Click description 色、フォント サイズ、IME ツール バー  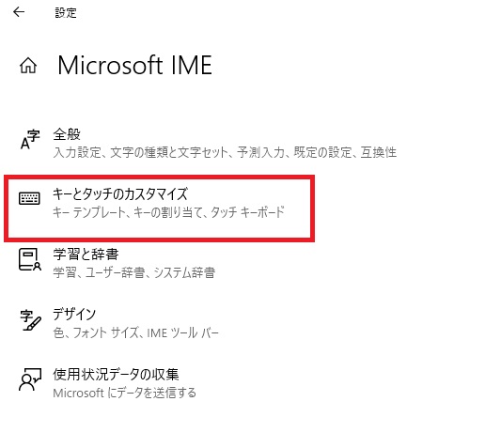click(135, 332)
